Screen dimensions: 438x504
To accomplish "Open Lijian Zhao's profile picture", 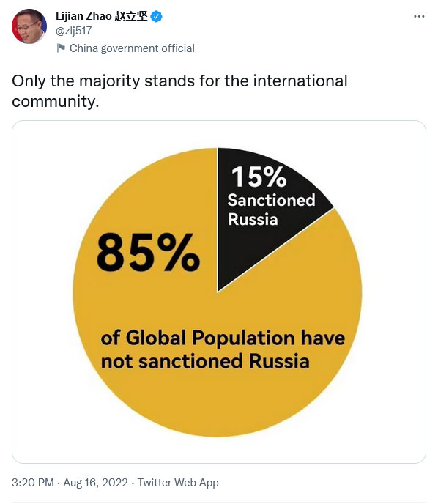I will point(29,26).
